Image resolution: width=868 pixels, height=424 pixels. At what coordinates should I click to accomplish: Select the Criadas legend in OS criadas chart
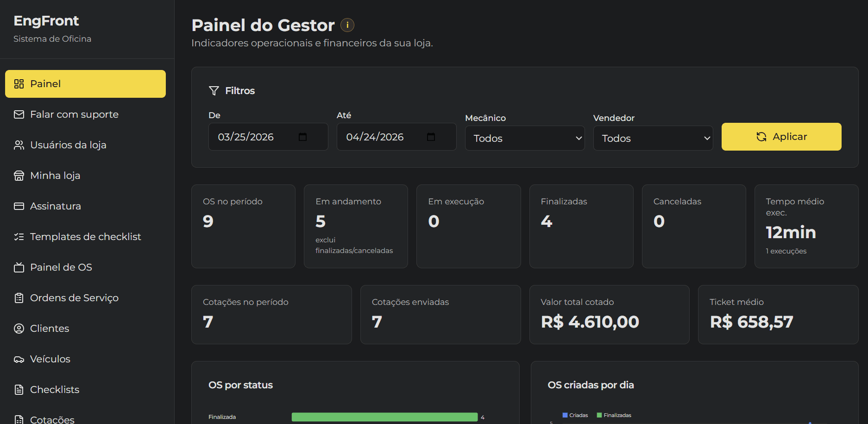[x=575, y=415]
